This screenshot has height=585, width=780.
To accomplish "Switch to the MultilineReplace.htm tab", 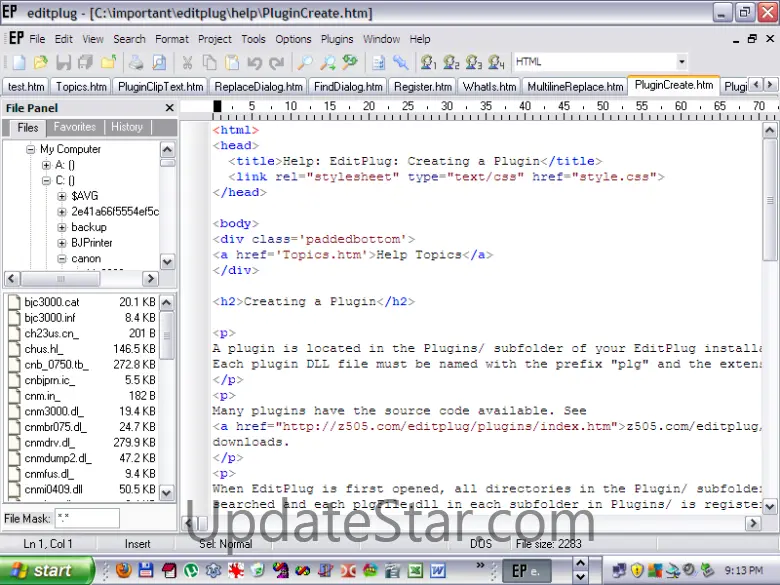I will (x=575, y=87).
